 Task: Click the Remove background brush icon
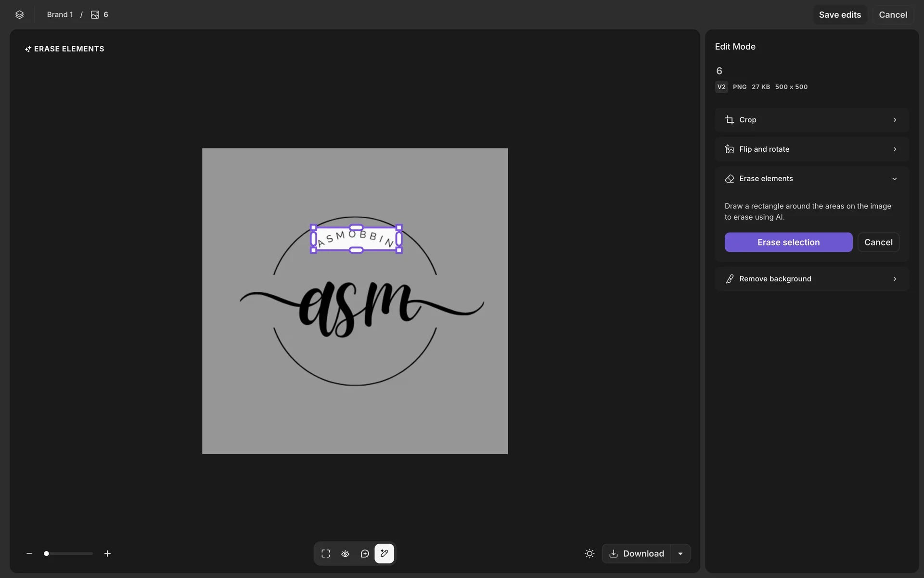[x=730, y=279]
